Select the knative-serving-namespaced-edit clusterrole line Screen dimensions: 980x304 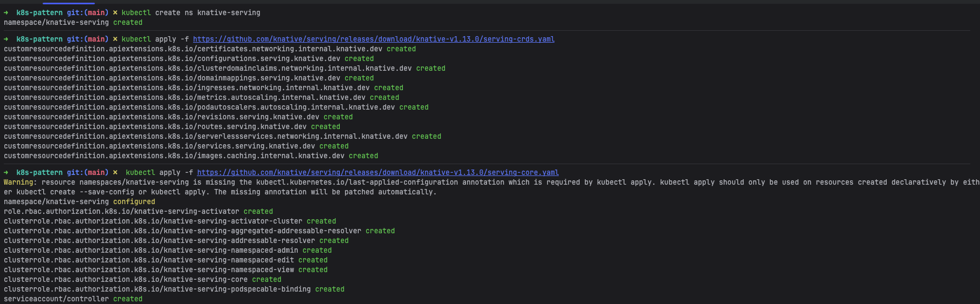tap(166, 260)
